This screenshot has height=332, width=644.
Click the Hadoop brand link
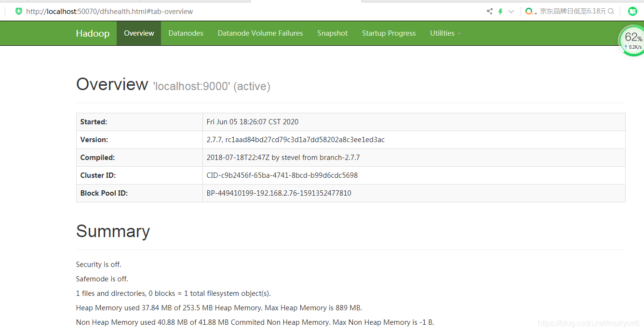(x=93, y=33)
